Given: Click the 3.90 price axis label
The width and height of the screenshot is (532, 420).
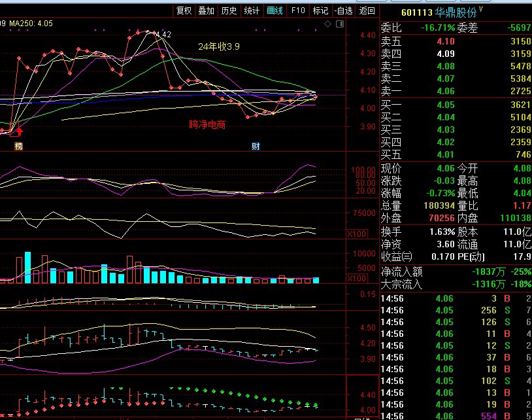Looking at the screenshot, I should point(368,127).
